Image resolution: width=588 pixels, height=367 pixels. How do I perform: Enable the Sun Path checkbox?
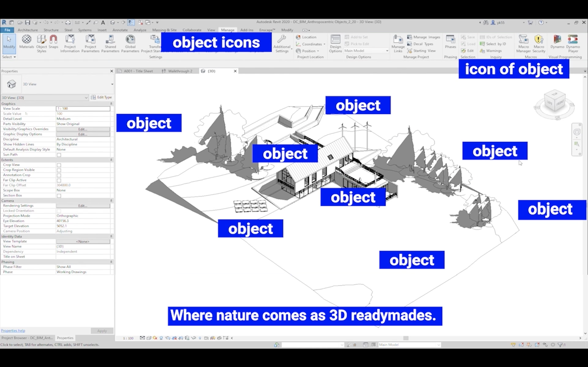click(x=59, y=155)
